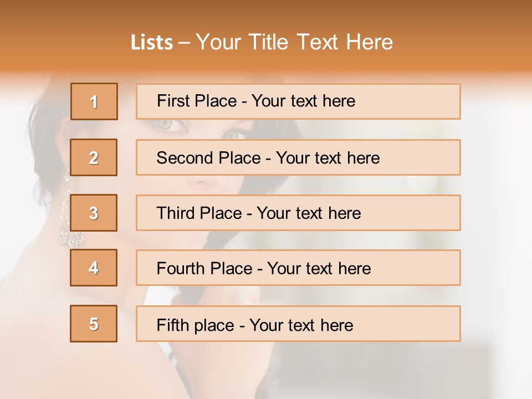The image size is (532, 399).
Task: Click the 'Third Place - Your text here' bar
Action: (x=298, y=213)
